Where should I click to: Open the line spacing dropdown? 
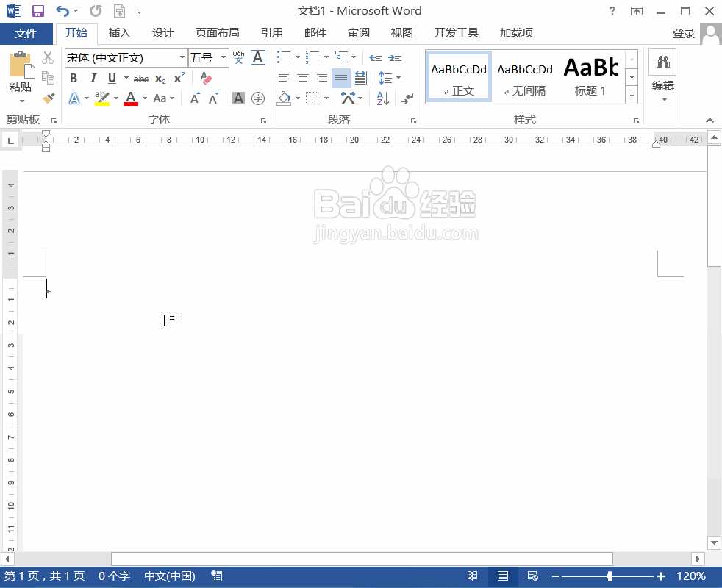coord(390,78)
